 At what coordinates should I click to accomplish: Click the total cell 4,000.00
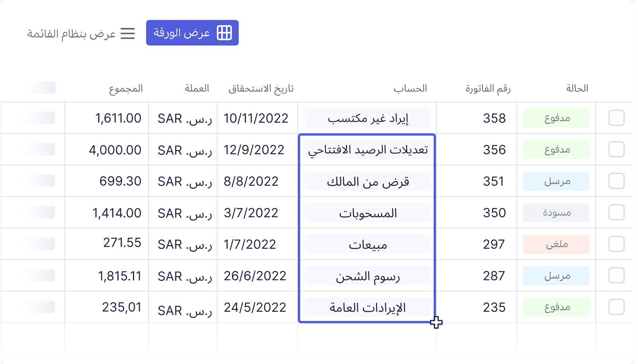[115, 150]
